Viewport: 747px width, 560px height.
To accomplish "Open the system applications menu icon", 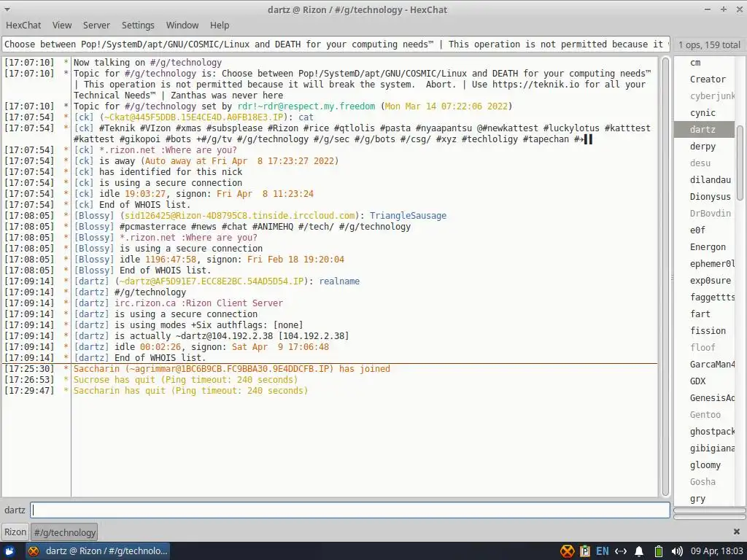I will click(9, 551).
